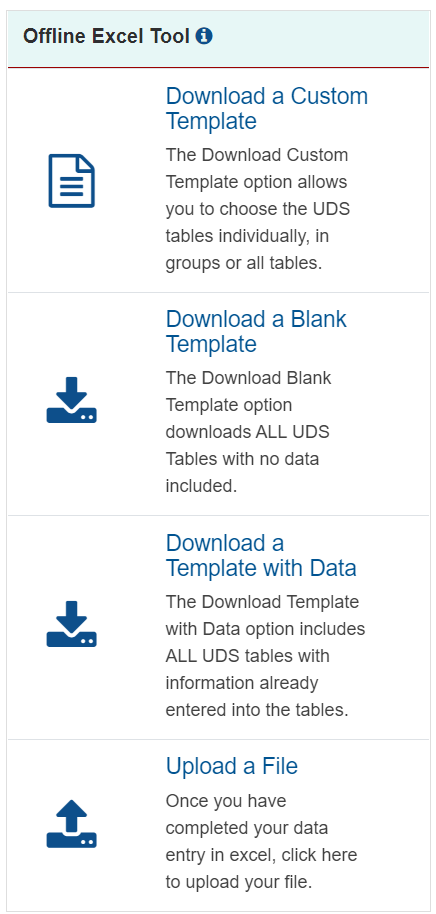Click the document icon for Custom Template
Viewport: 436px width, 914px height.
pos(72,181)
